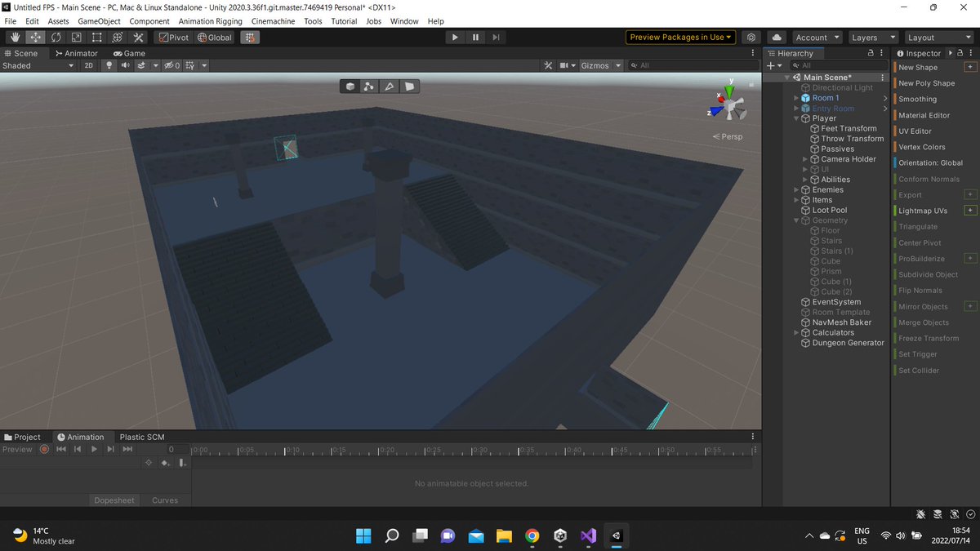Viewport: 980px width, 551px height.
Task: Select ProBuilder Vertex selection mode
Action: click(x=369, y=86)
